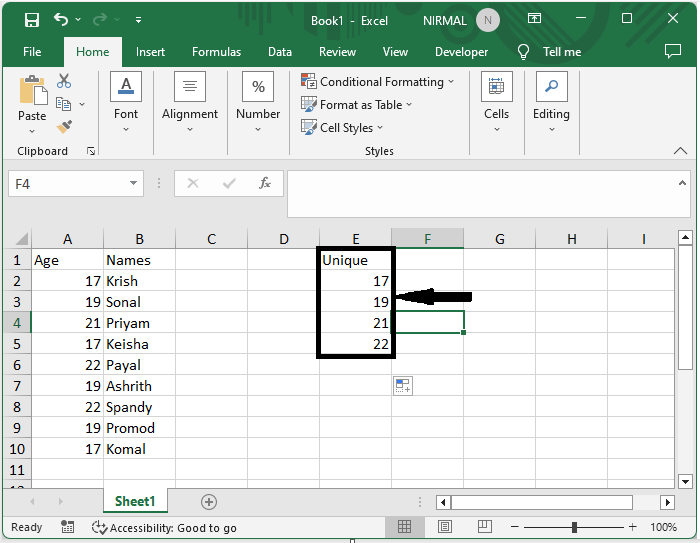
Task: Open the Clipboard dialog launcher
Action: 91,151
